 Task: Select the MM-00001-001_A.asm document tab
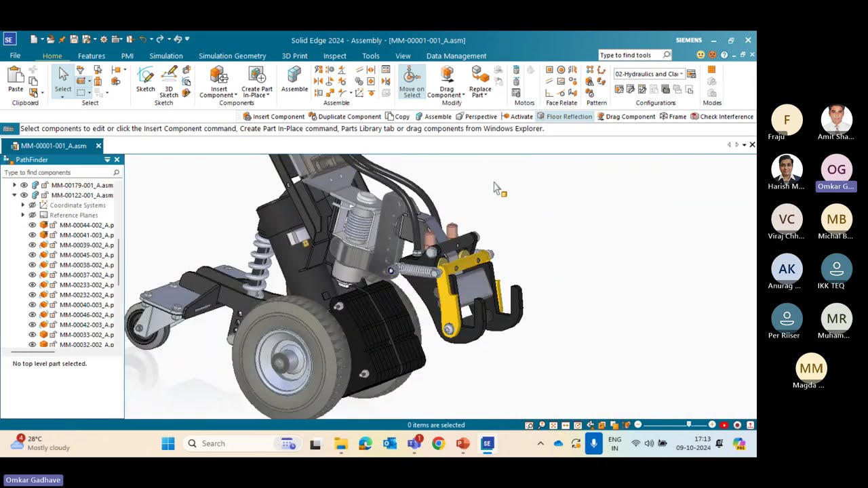tap(53, 146)
